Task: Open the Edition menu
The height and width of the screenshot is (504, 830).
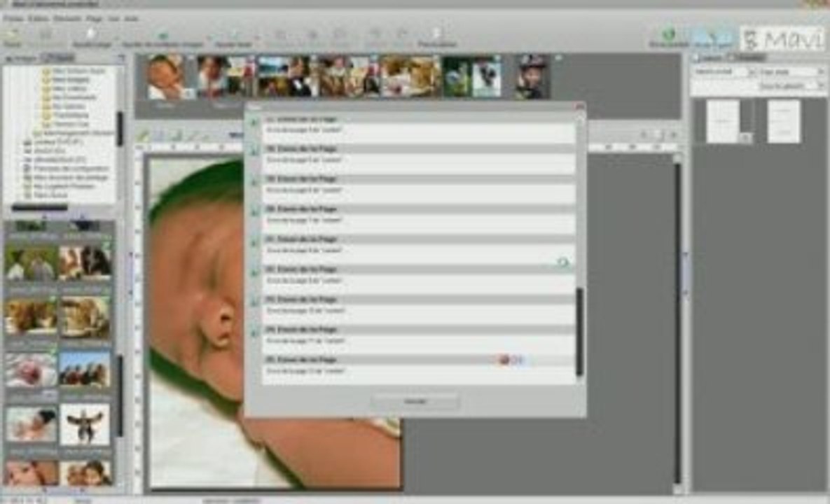Action: pyautogui.click(x=38, y=18)
